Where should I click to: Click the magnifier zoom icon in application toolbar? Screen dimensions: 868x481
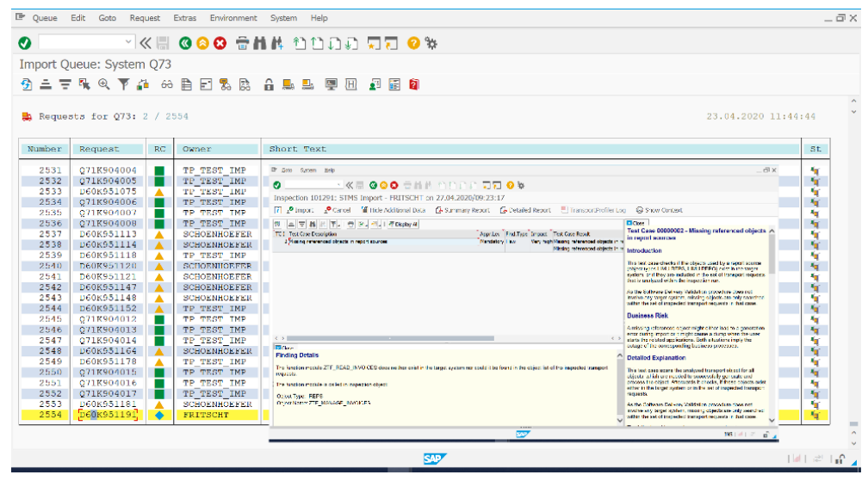[104, 84]
